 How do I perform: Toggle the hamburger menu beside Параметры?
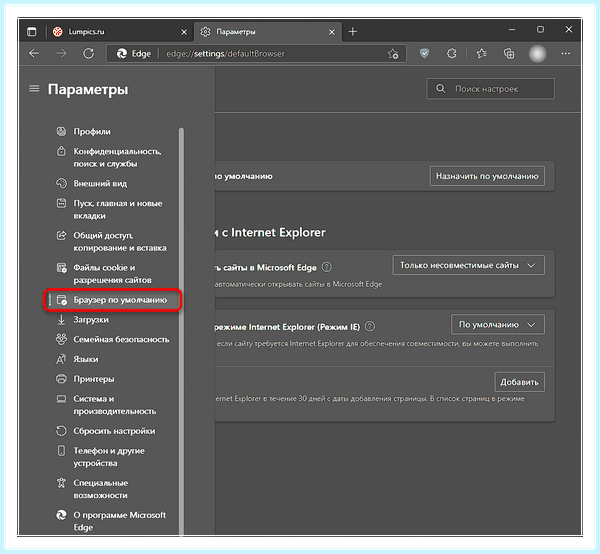tap(34, 89)
